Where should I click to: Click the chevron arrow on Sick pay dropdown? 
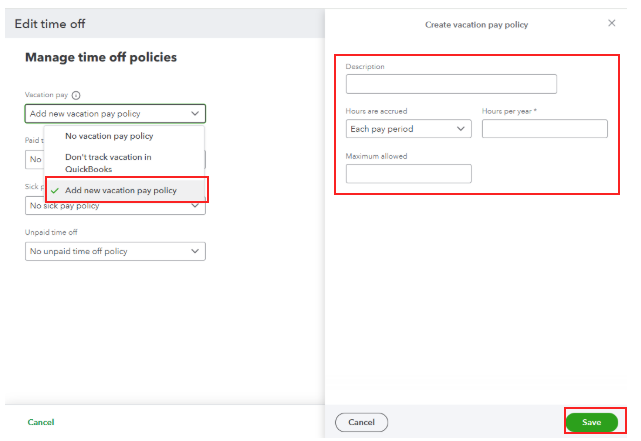pos(194,206)
